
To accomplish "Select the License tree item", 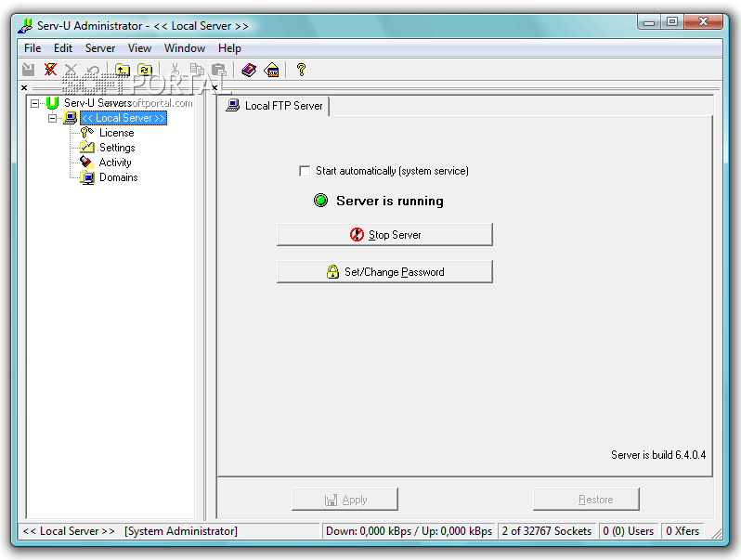I will pos(117,133).
